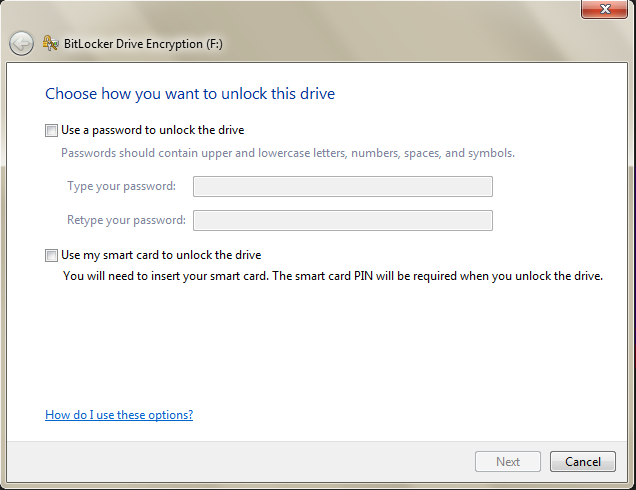Screen dimensions: 636x490
Task: Click the Cancel button
Action: 583,462
